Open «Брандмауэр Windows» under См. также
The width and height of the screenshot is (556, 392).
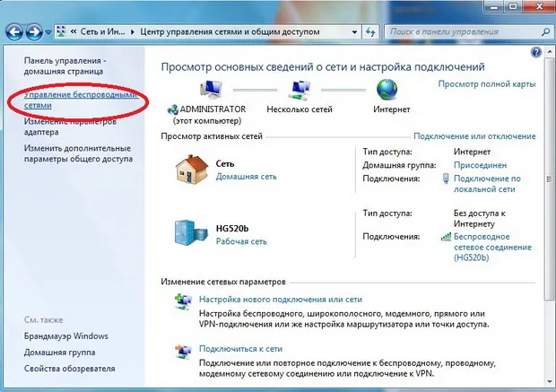(66, 336)
